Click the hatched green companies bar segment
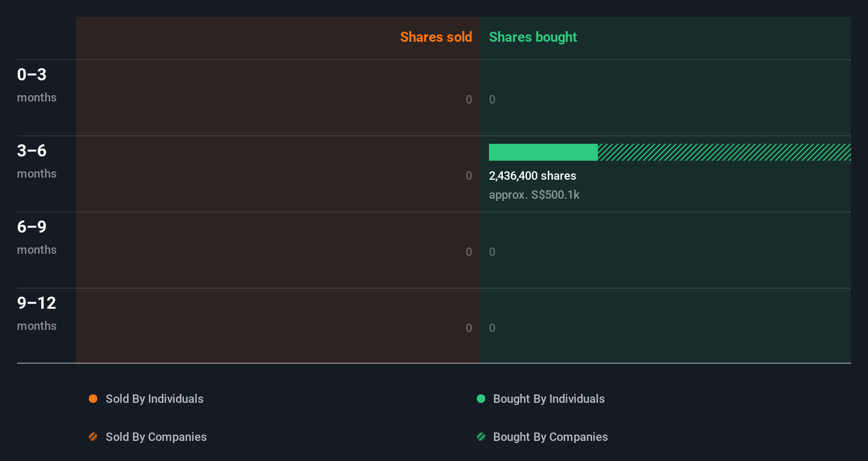Image resolution: width=868 pixels, height=461 pixels. (724, 152)
